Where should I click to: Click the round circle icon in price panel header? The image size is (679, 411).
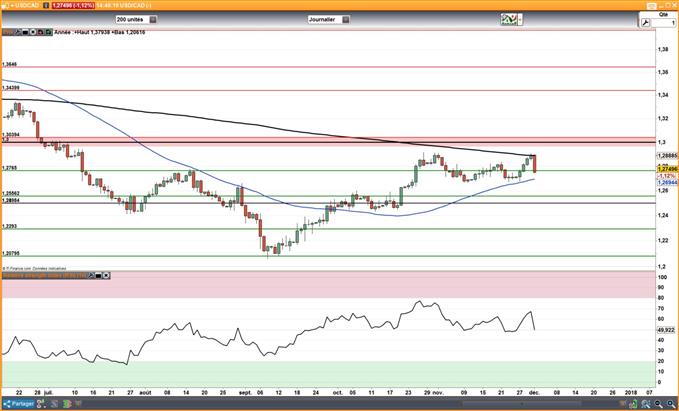point(33,32)
